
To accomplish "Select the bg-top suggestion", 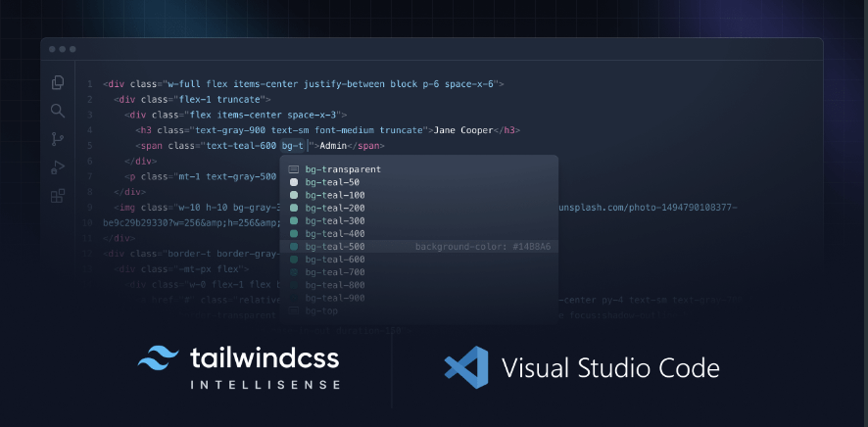I will point(419,310).
